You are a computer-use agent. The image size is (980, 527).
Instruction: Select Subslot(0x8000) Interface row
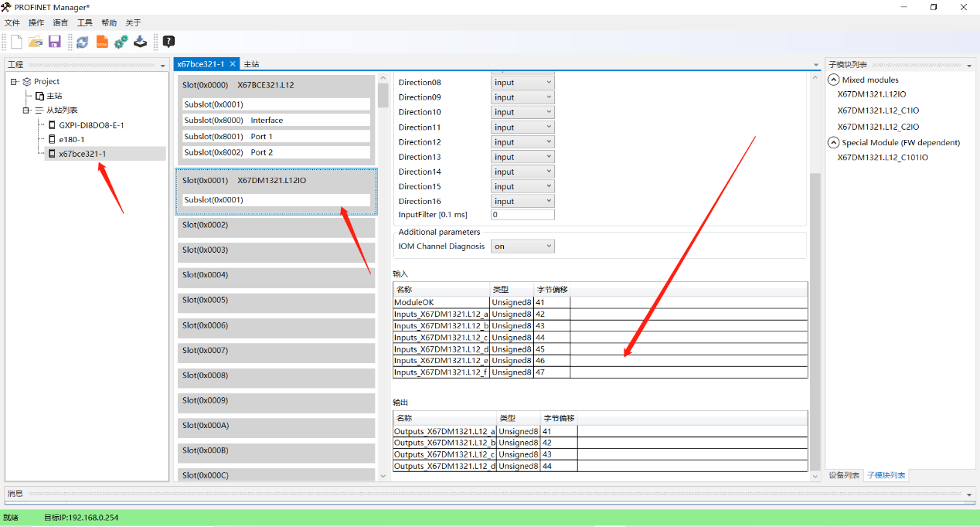tap(276, 121)
